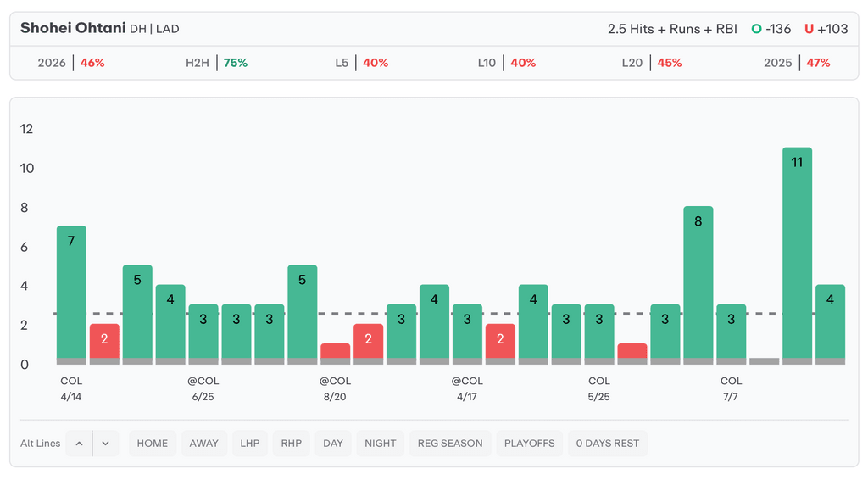Open the H2H 75% stat
The width and height of the screenshot is (868, 480).
pos(216,63)
